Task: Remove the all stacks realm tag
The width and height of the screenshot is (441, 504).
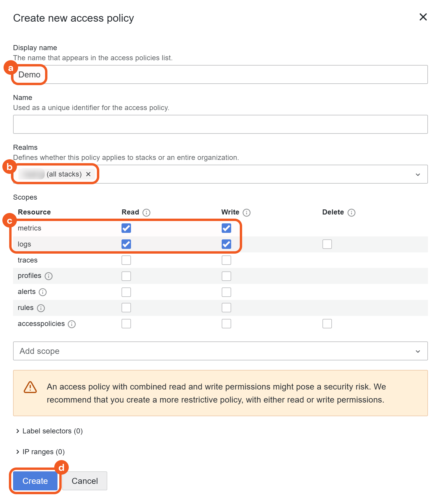Action: click(x=88, y=174)
